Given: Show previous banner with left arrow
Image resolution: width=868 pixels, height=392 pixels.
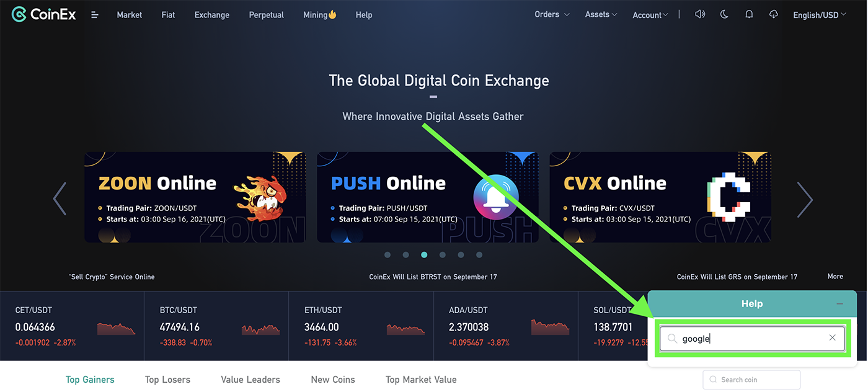Looking at the screenshot, I should tap(60, 198).
